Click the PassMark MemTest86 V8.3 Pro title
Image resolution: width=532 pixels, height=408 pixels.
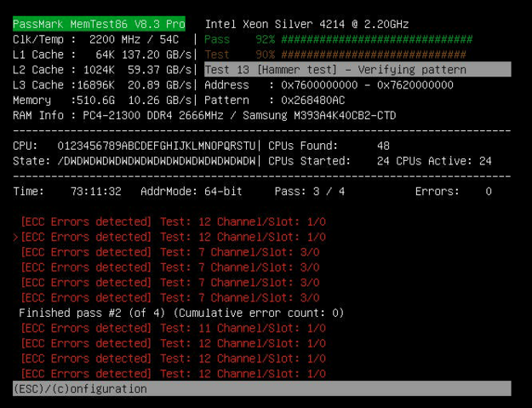99,24
